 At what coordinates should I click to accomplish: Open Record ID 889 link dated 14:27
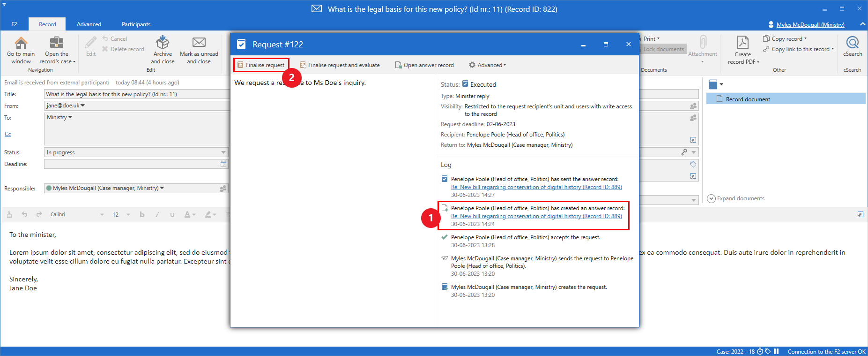pos(536,187)
